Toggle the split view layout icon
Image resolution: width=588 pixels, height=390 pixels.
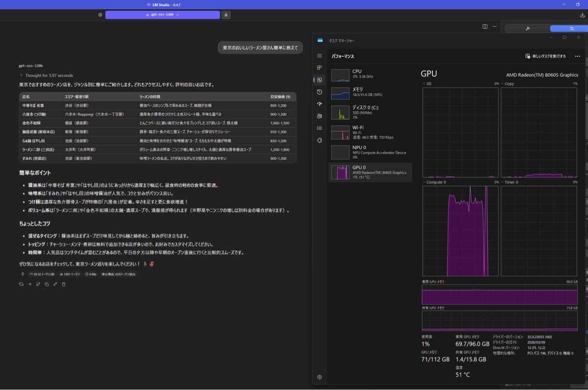485,26
